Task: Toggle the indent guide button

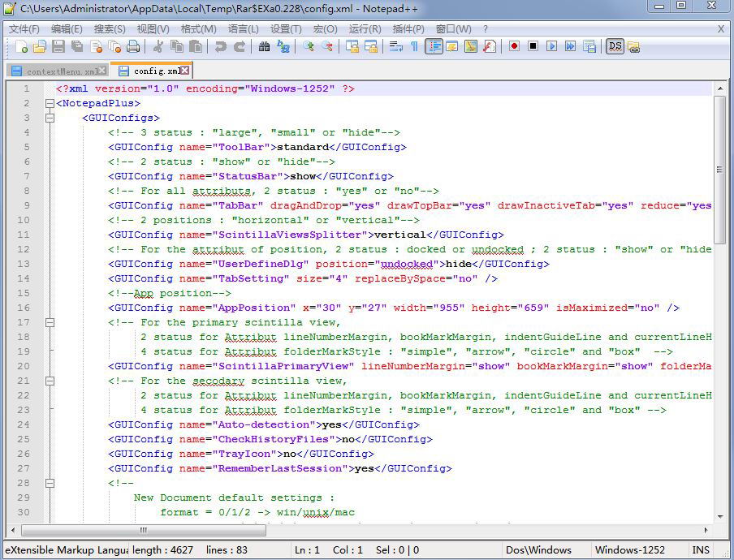Action: (434, 46)
